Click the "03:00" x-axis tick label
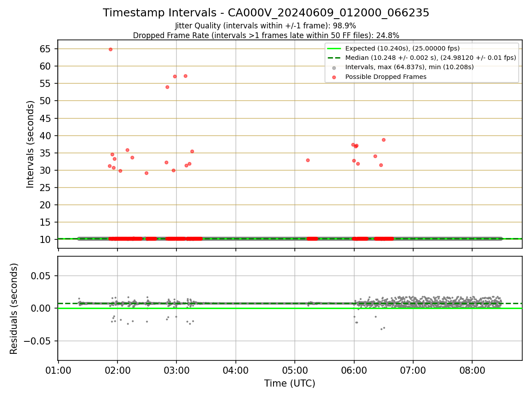532x399 pixels. tap(176, 369)
